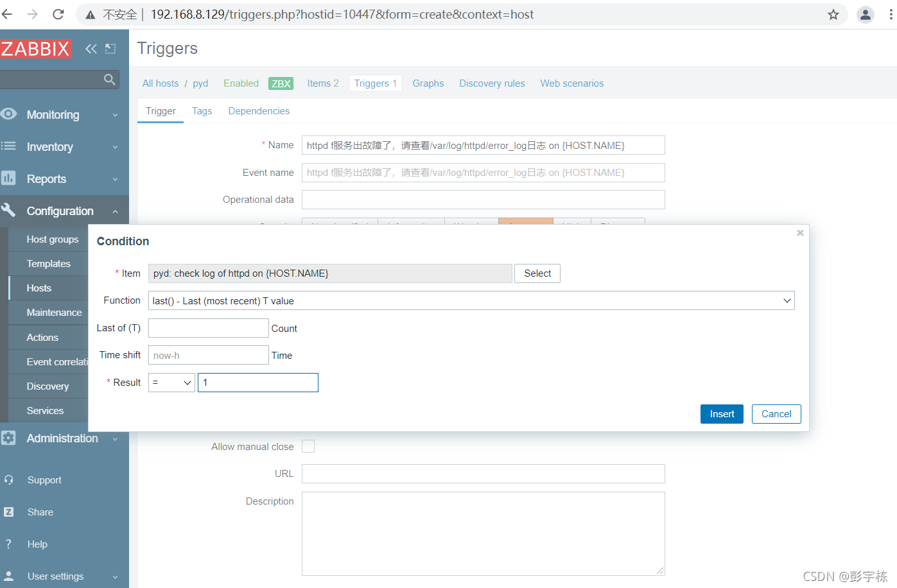This screenshot has width=897, height=588.
Task: Click the Enabled status link
Action: click(x=241, y=83)
